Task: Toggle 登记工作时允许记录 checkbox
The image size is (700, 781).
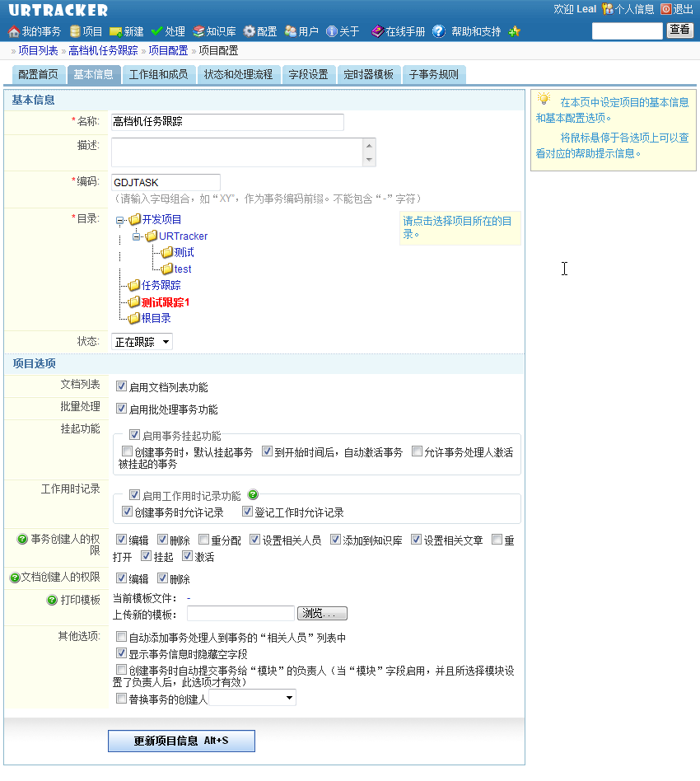Action: 247,512
